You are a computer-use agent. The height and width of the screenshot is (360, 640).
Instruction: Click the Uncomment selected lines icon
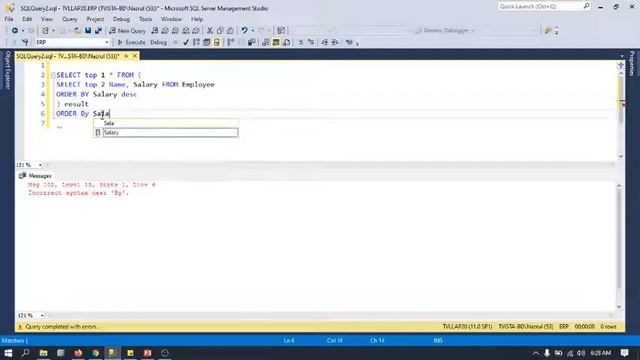pyautogui.click(x=311, y=42)
